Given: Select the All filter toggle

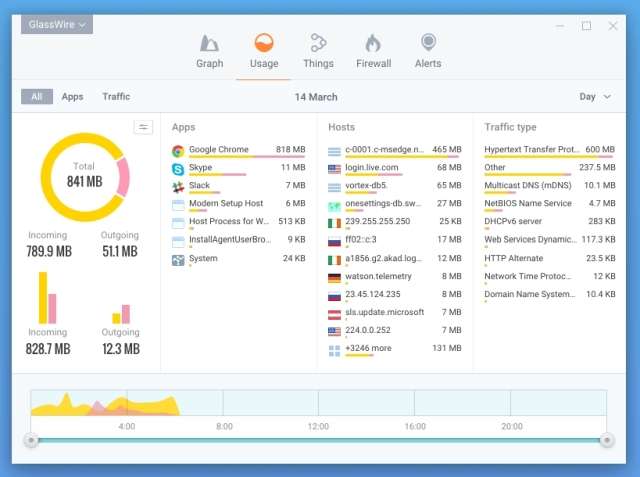Looking at the screenshot, I should [x=37, y=97].
